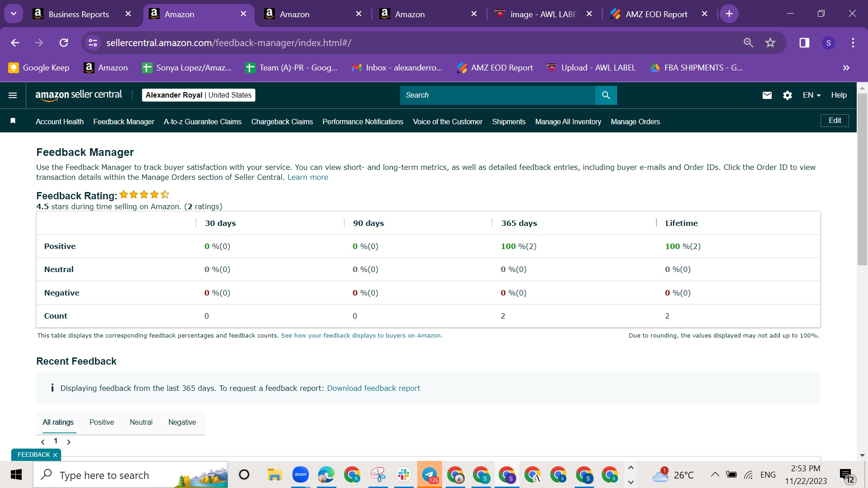The image size is (868, 488).
Task: Open the AMZ EOD Report bookmark
Action: pos(495,68)
